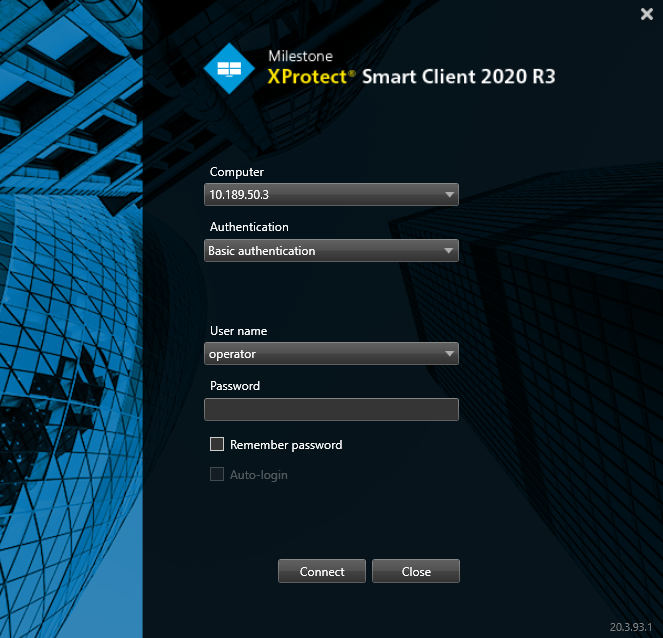This screenshot has height=638, width=663.
Task: Click the Authentication field label
Action: tap(249, 227)
